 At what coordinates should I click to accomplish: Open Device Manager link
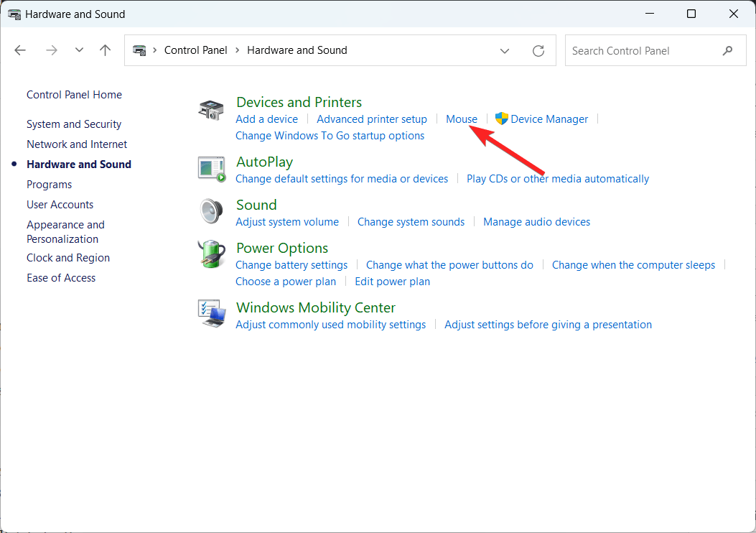click(549, 119)
